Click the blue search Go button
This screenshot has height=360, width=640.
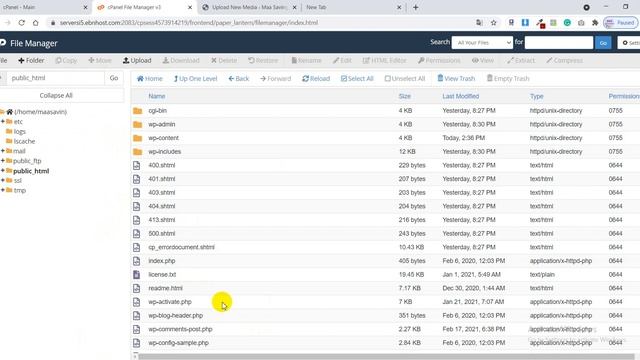click(603, 42)
